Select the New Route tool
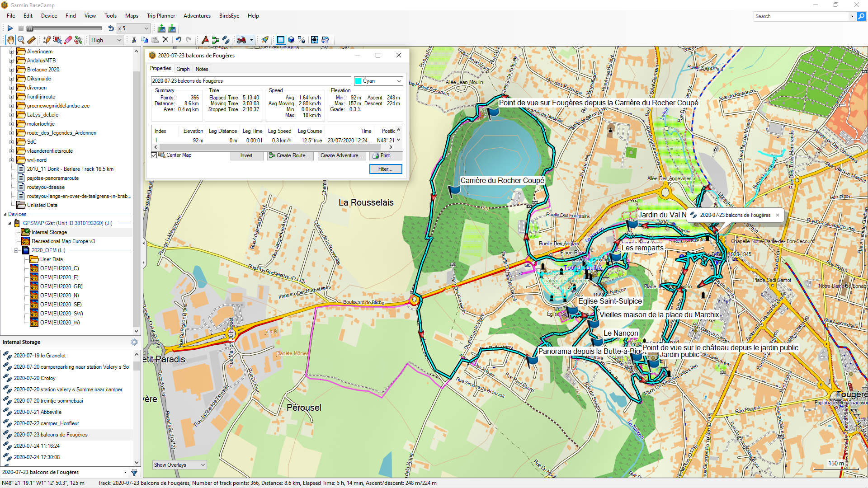This screenshot has height=488, width=868. coord(216,40)
